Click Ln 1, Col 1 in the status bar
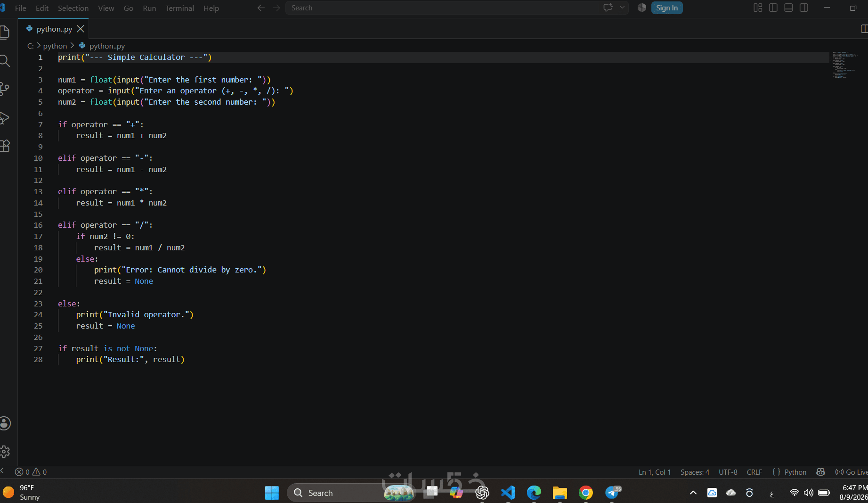Viewport: 868px width, 503px height. pyautogui.click(x=655, y=472)
